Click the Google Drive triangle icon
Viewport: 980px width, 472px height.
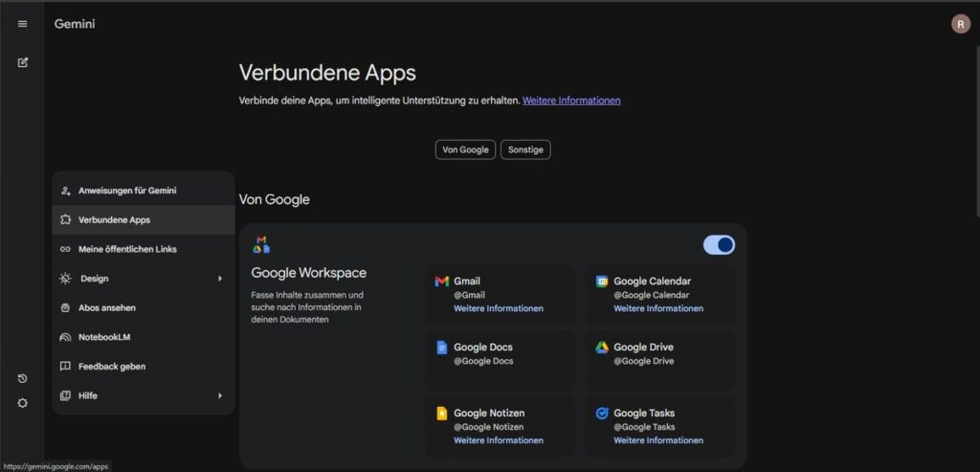tap(601, 348)
